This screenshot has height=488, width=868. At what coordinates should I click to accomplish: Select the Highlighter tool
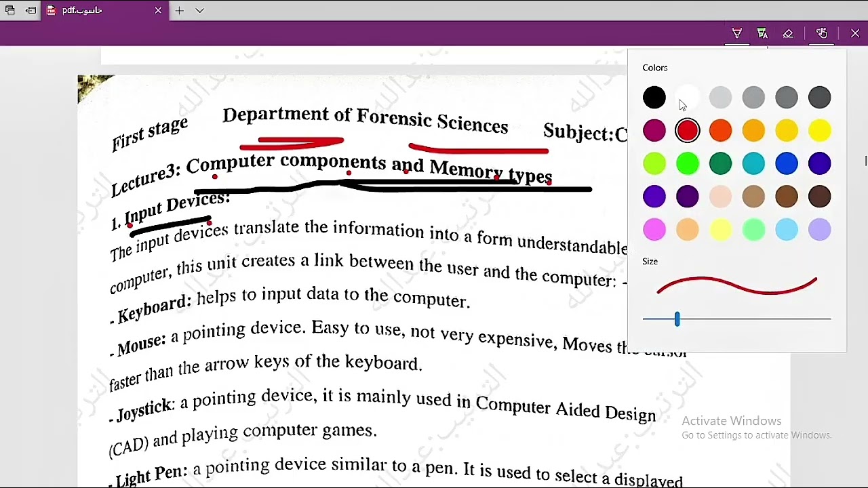point(762,33)
